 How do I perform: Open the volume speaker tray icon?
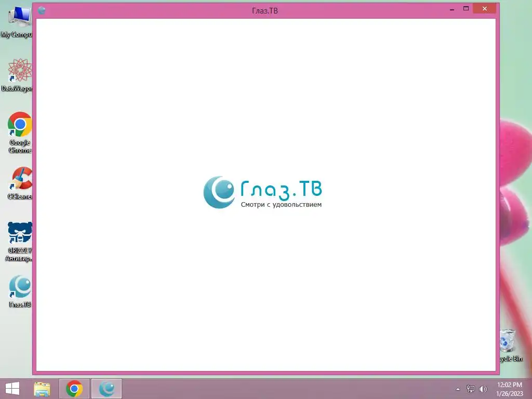pyautogui.click(x=483, y=389)
